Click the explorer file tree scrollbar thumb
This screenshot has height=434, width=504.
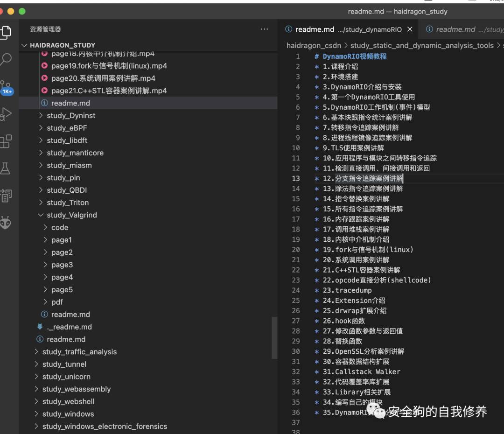[x=274, y=337]
